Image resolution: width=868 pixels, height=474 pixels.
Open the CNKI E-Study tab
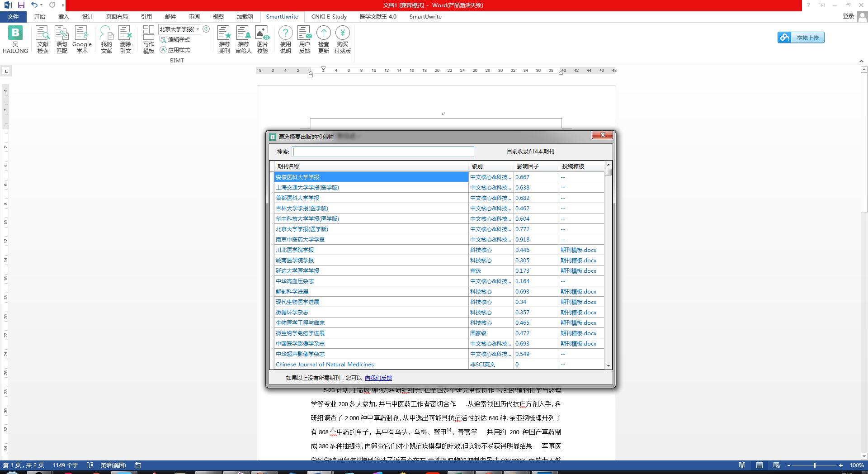329,17
